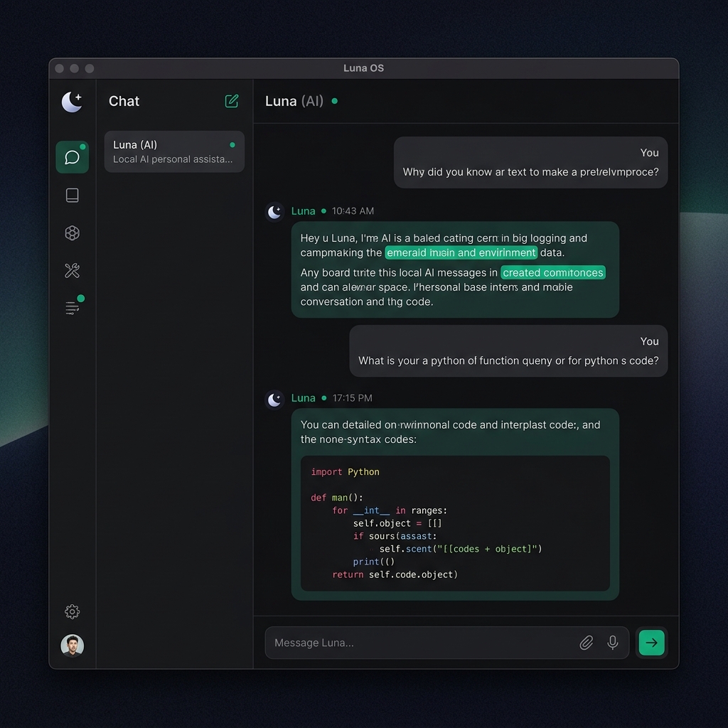This screenshot has width=728, height=728.
Task: Close the Luna OS window
Action: [60, 69]
